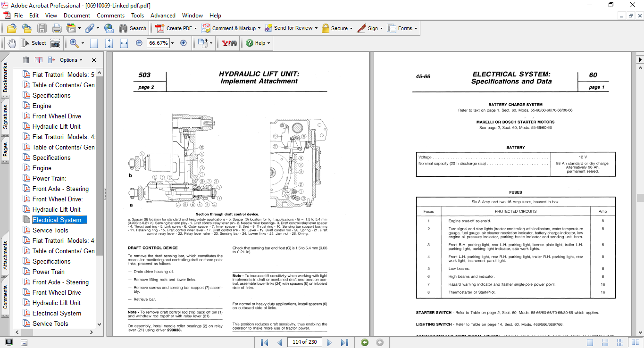Open the Front Wheel Drive bookmark

pos(57,116)
